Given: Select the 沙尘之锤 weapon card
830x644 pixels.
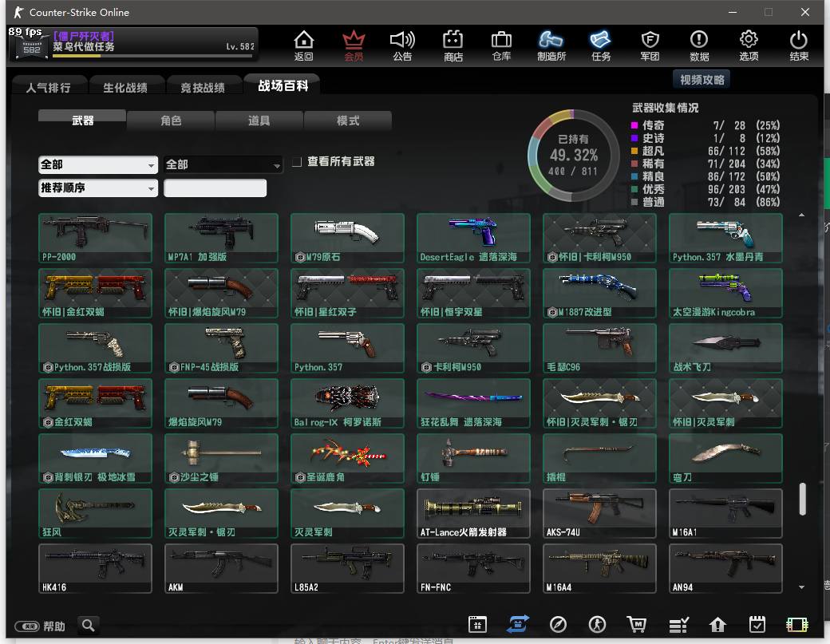Looking at the screenshot, I should click(x=221, y=458).
